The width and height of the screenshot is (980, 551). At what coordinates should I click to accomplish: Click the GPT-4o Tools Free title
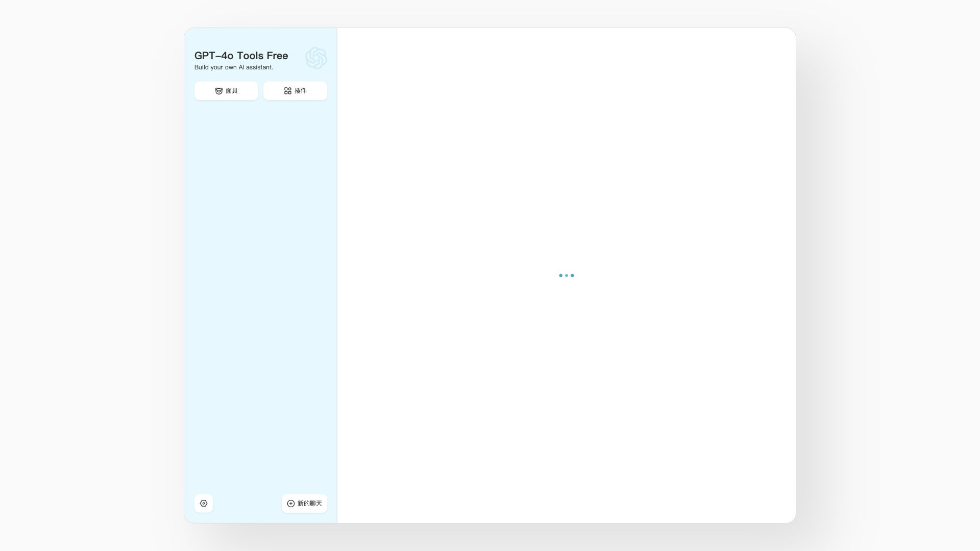coord(241,56)
